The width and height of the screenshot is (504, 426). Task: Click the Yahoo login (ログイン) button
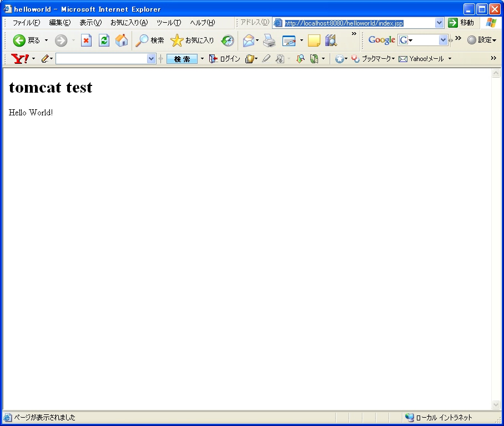tap(225, 58)
